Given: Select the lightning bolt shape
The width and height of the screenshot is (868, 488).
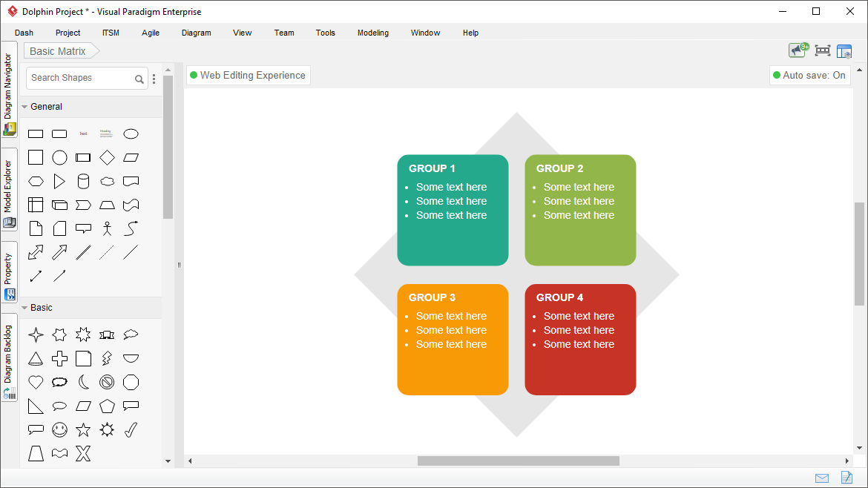Looking at the screenshot, I should (x=107, y=358).
